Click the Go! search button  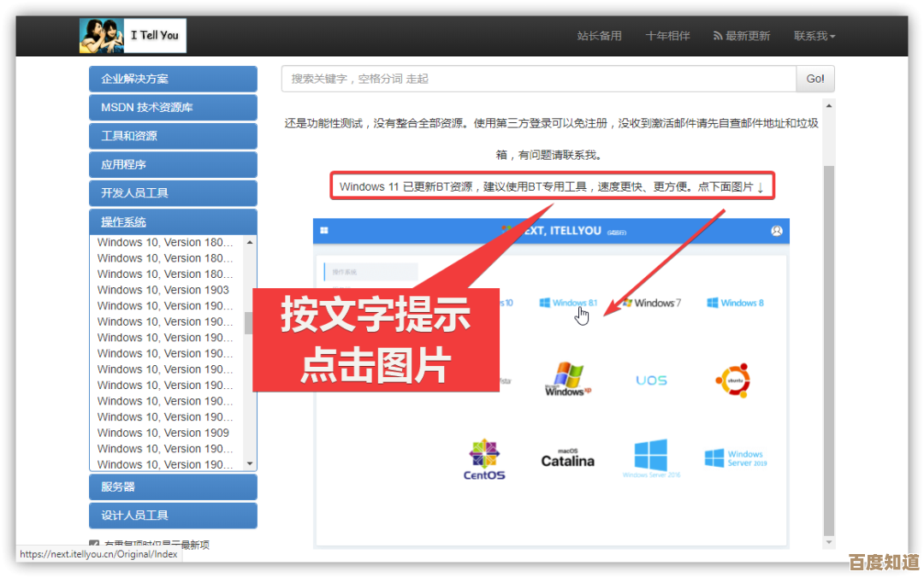tap(814, 78)
